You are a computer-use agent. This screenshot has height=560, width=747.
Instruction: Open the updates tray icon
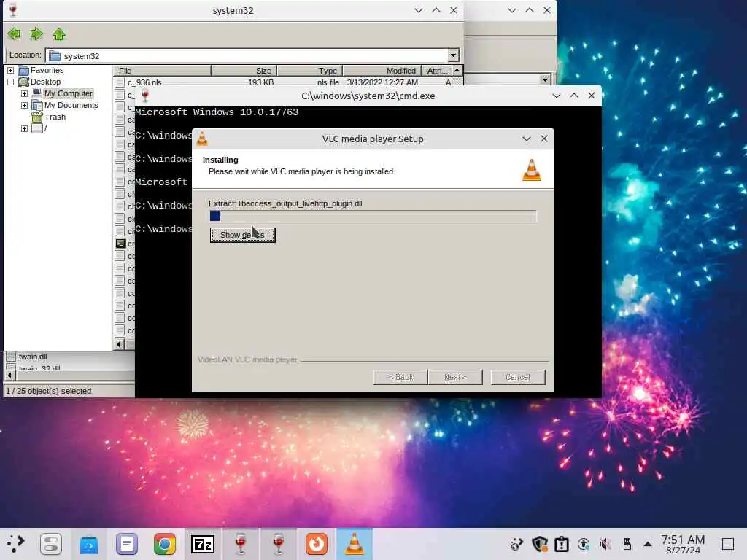[583, 544]
